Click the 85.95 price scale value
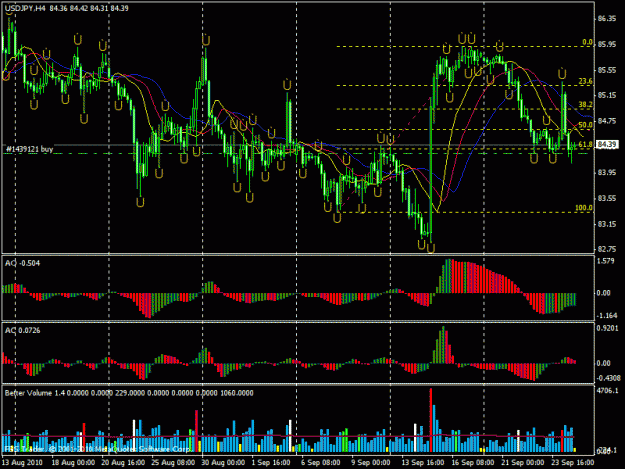 coord(607,45)
